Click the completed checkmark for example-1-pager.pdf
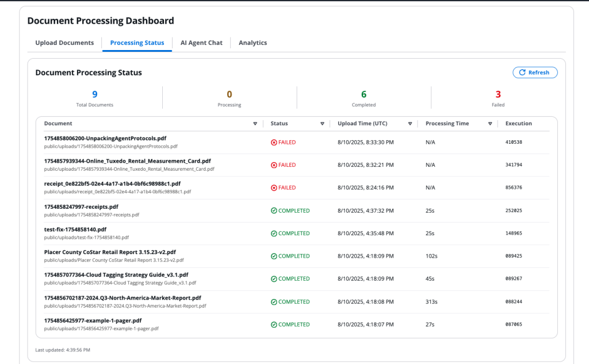 point(274,324)
